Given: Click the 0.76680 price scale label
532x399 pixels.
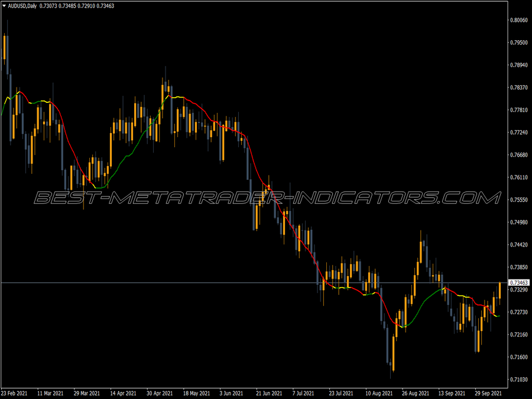Looking at the screenshot, I should 519,155.
